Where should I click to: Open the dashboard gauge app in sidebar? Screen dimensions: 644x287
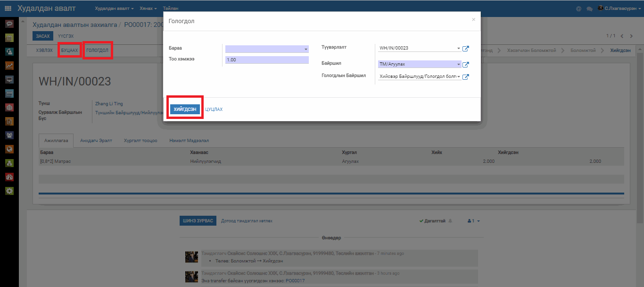9,177
